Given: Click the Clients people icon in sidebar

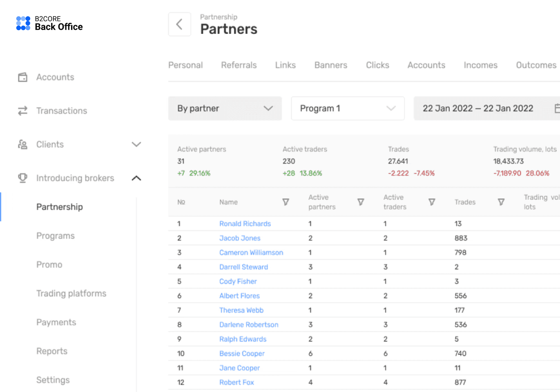Looking at the screenshot, I should 23,144.
